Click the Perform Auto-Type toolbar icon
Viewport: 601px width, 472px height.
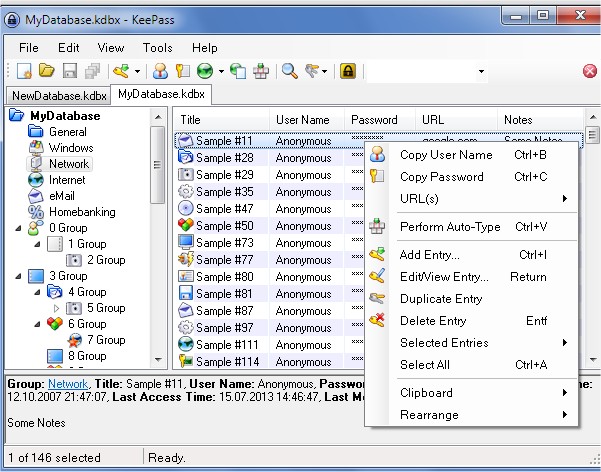pyautogui.click(x=262, y=71)
